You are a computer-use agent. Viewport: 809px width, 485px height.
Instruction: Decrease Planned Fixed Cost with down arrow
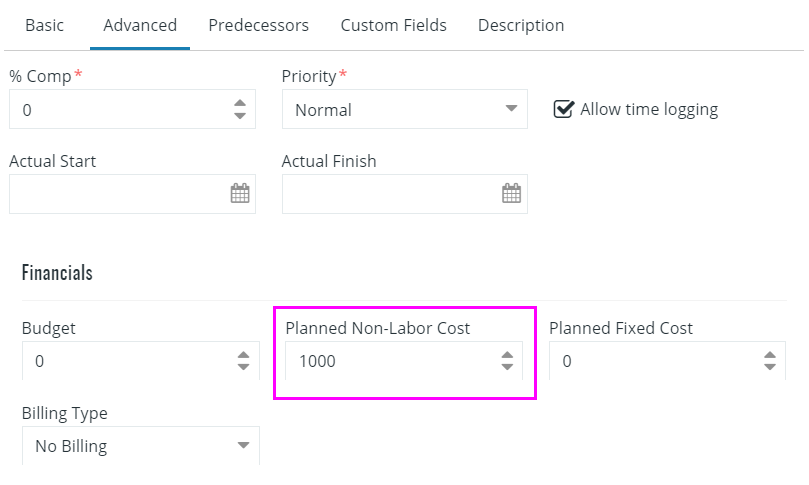[770, 367]
